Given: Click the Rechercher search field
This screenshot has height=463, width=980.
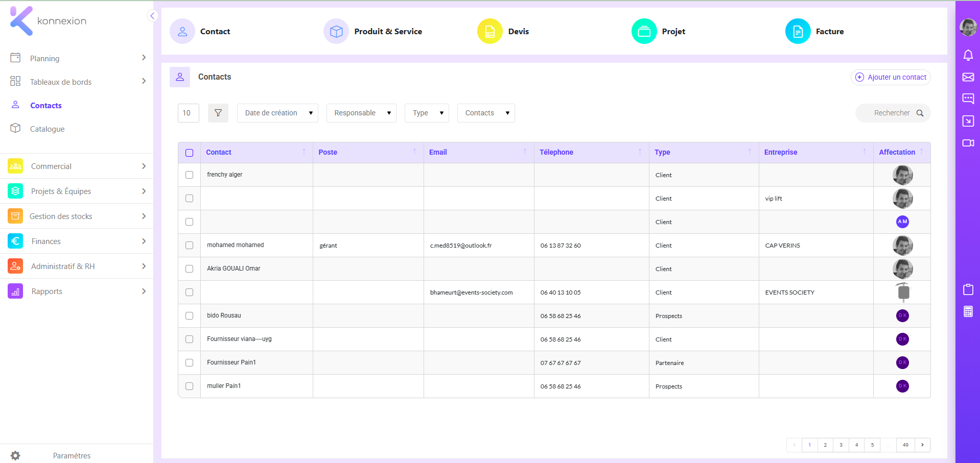Looking at the screenshot, I should 893,113.
